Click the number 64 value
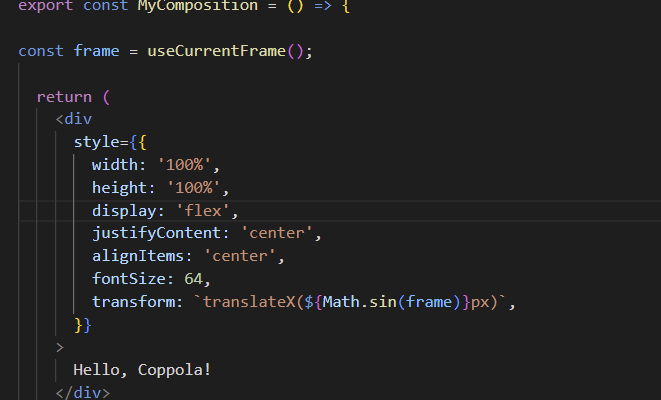This screenshot has height=400, width=661. tap(193, 279)
